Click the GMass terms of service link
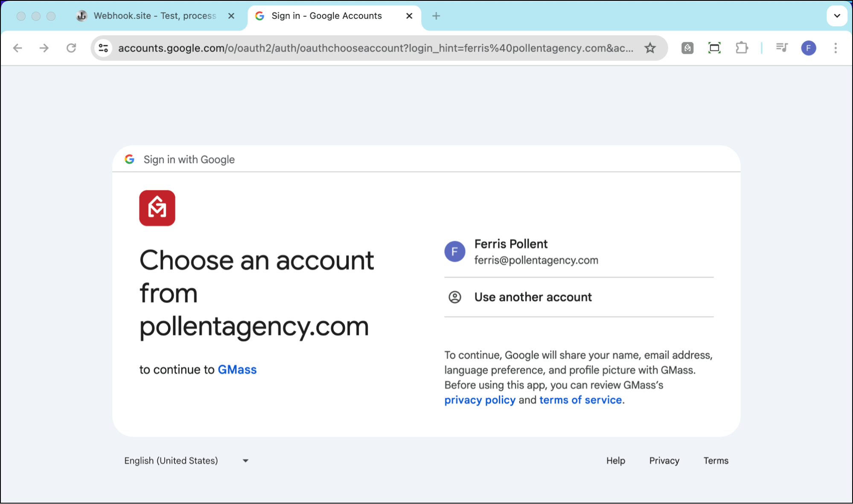Image resolution: width=853 pixels, height=504 pixels. [580, 400]
